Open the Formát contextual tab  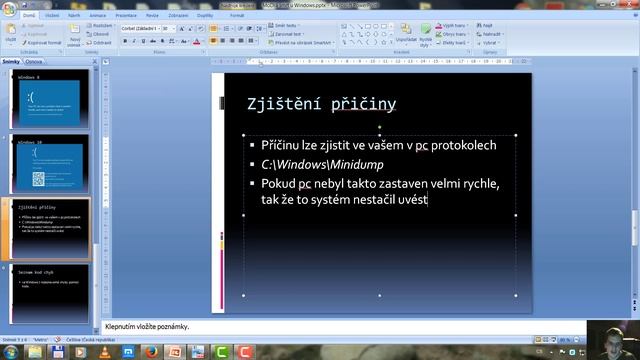click(x=237, y=16)
